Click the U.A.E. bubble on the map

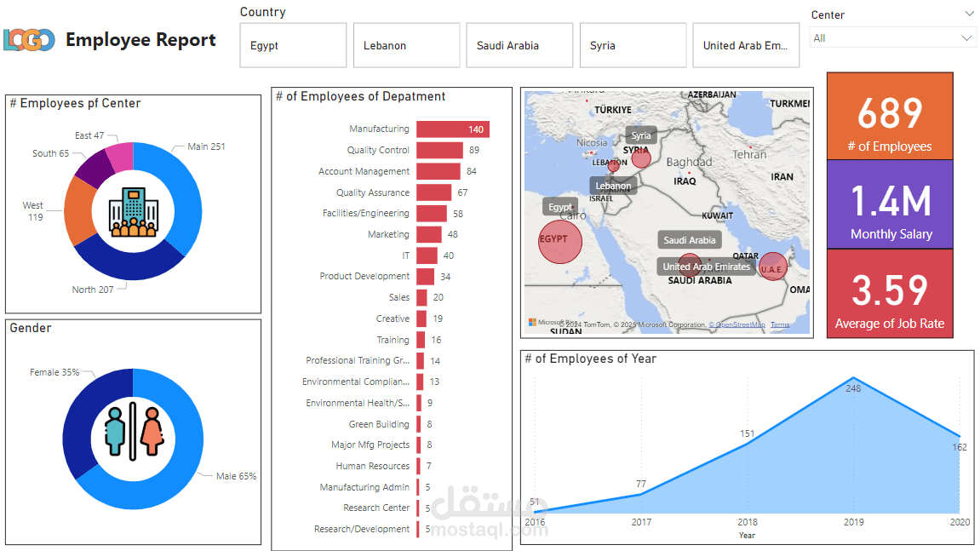pyautogui.click(x=772, y=267)
